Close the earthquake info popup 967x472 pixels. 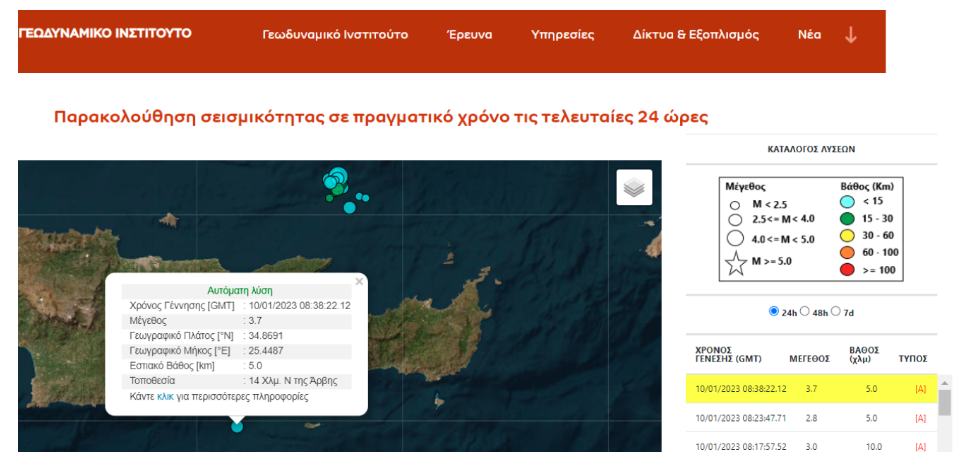click(359, 282)
